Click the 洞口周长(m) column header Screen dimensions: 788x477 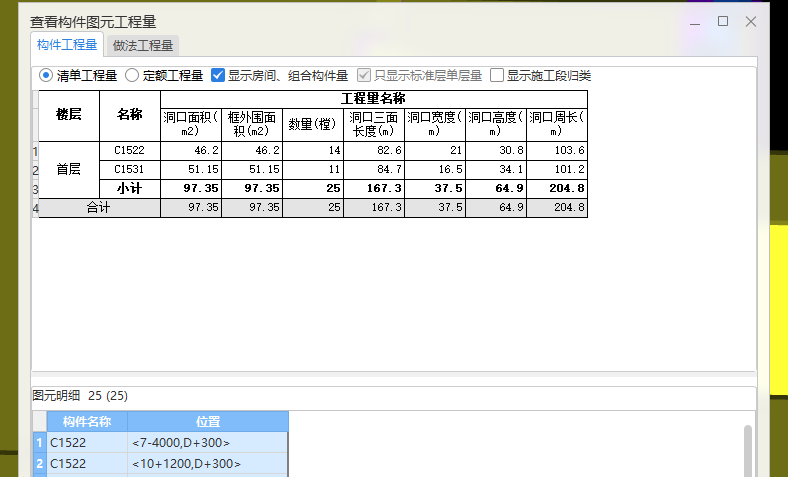click(557, 125)
